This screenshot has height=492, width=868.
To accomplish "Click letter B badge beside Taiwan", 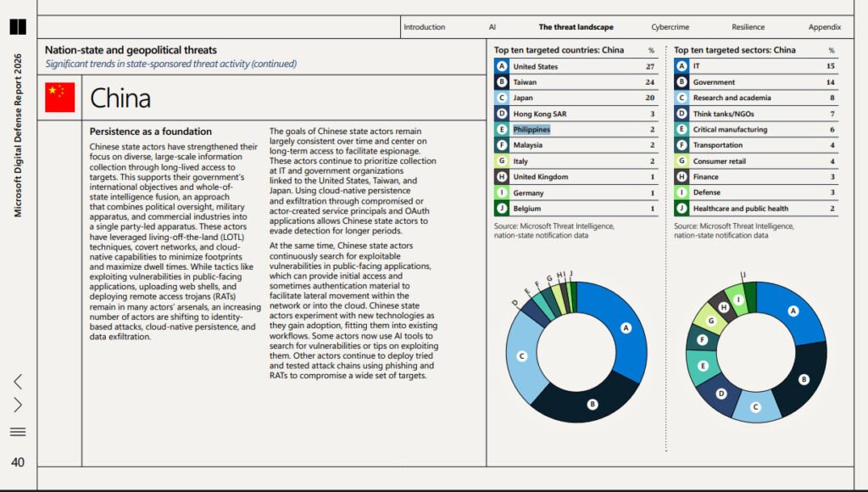I will coord(502,82).
